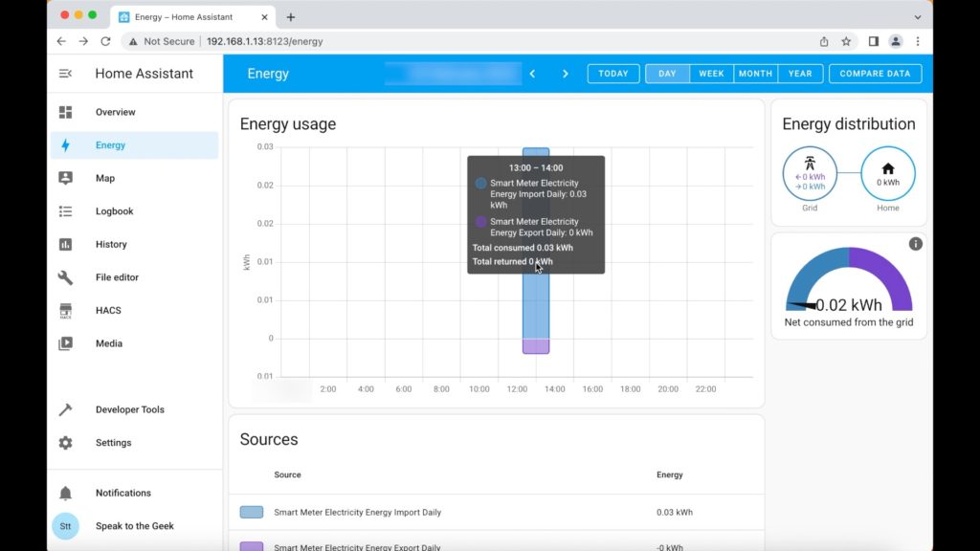The width and height of the screenshot is (980, 551).
Task: Open the Map sidebar icon
Action: 66,178
